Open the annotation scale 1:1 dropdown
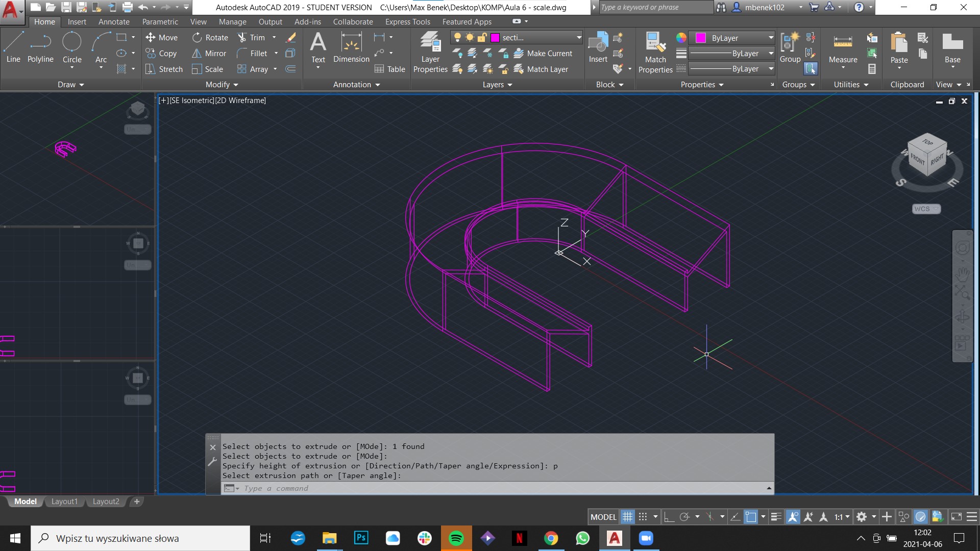 842,517
